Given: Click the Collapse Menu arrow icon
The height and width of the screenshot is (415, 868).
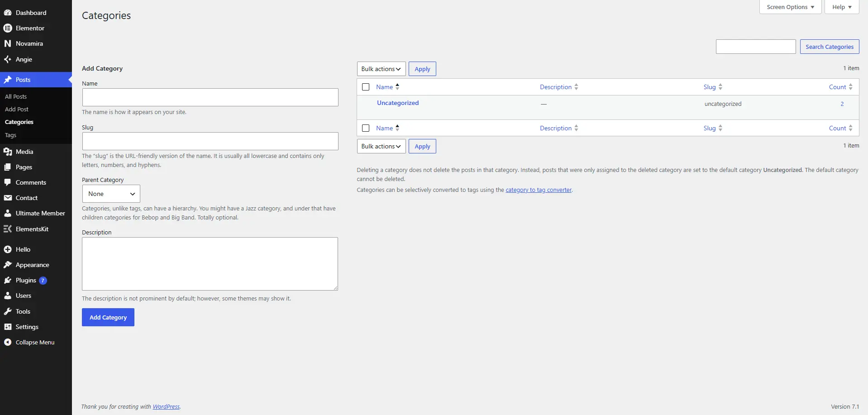Looking at the screenshot, I should coord(8,342).
